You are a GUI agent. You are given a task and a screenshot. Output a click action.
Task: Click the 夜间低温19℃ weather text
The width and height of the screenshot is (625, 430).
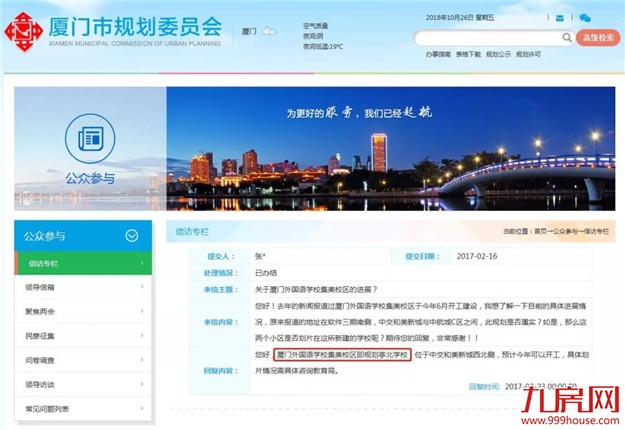323,47
